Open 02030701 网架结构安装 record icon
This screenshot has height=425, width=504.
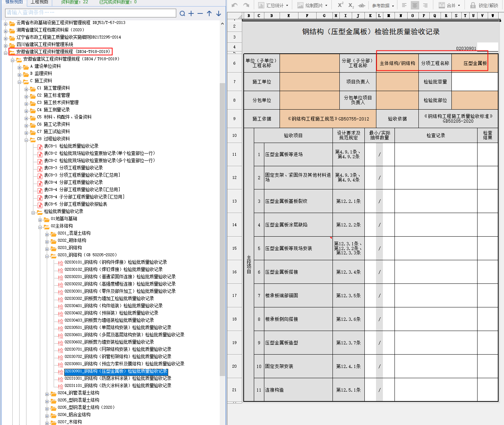61,350
